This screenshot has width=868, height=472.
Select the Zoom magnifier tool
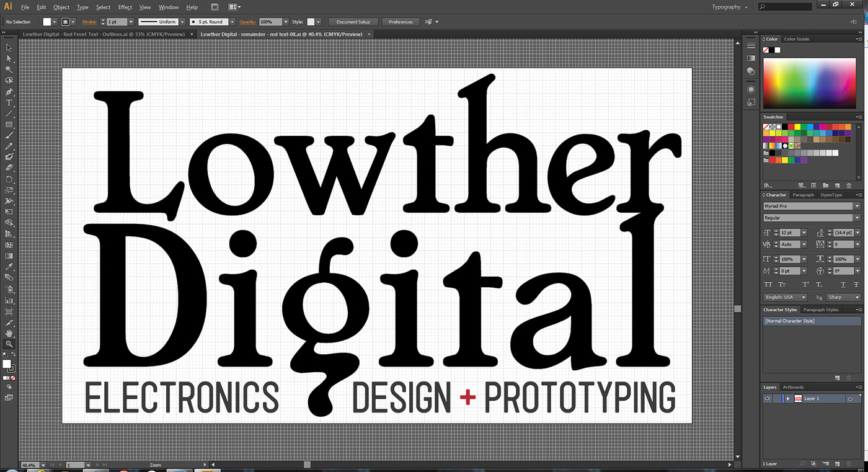pyautogui.click(x=9, y=344)
